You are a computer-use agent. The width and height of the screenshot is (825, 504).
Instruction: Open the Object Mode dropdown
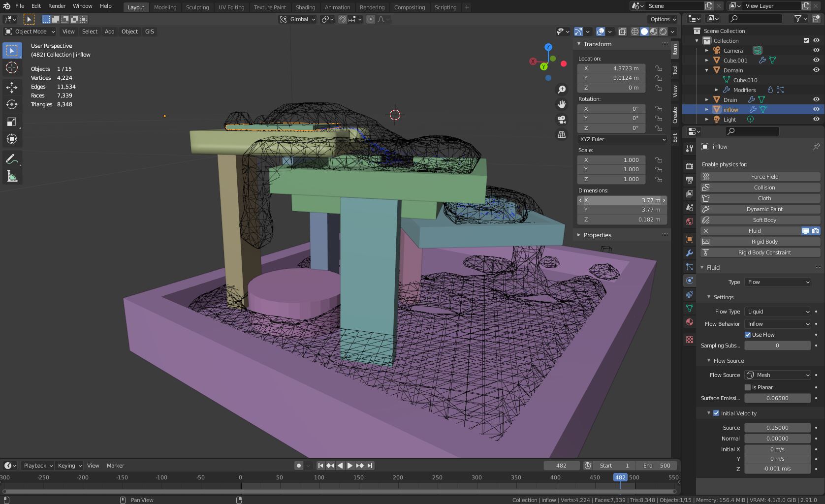(x=30, y=31)
